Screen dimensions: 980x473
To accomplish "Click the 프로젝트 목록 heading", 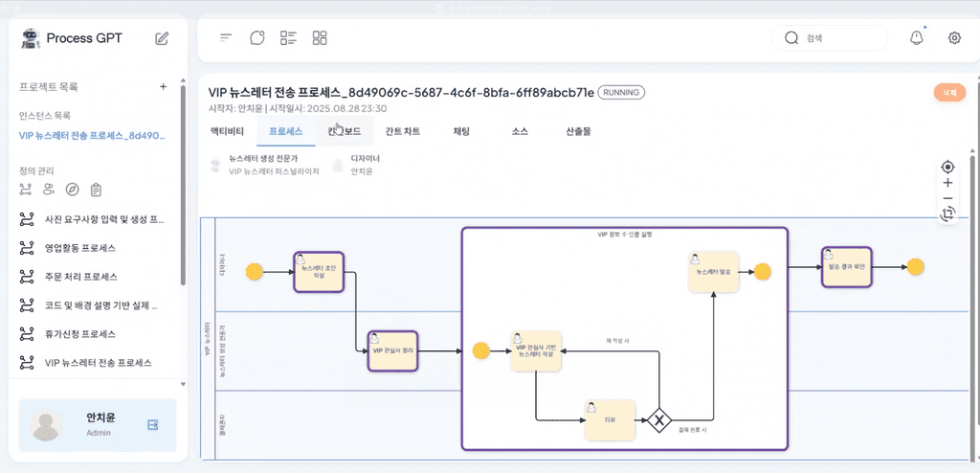I will pos(49,87).
